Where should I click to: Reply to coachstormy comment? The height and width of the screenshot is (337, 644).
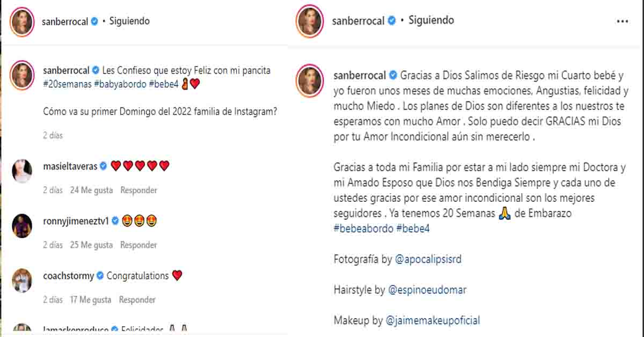point(137,299)
